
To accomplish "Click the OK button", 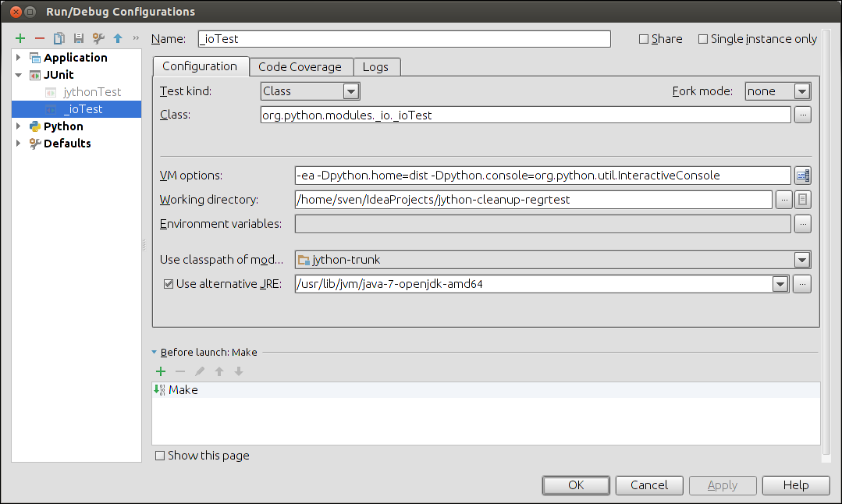I will pyautogui.click(x=576, y=485).
